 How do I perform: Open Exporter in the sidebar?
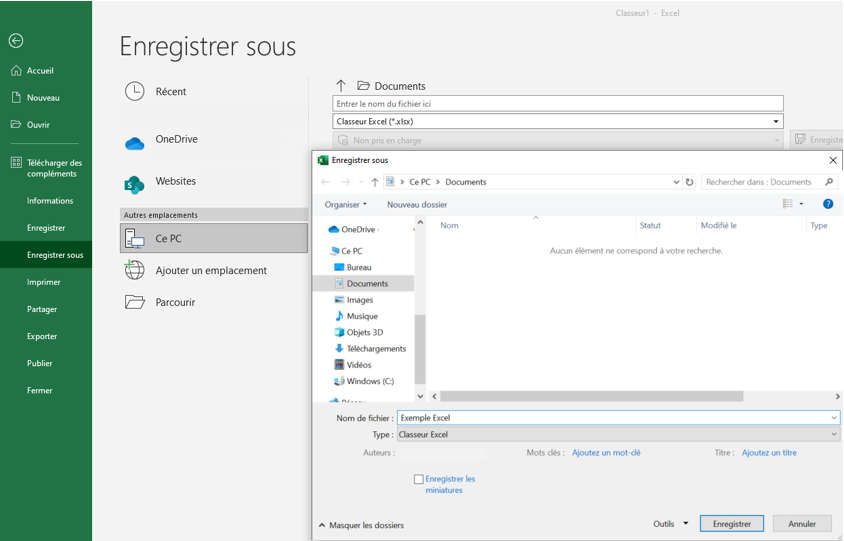click(42, 336)
